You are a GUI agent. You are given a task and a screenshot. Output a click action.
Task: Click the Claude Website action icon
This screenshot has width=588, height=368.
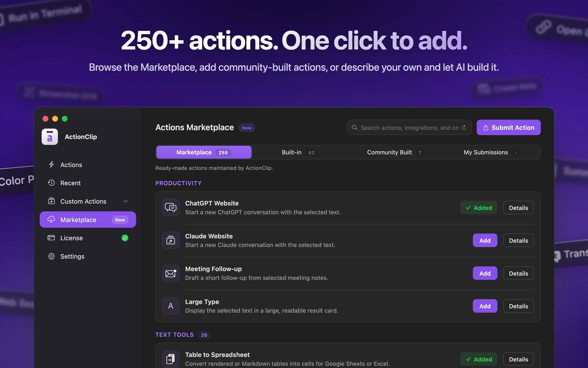(x=171, y=240)
